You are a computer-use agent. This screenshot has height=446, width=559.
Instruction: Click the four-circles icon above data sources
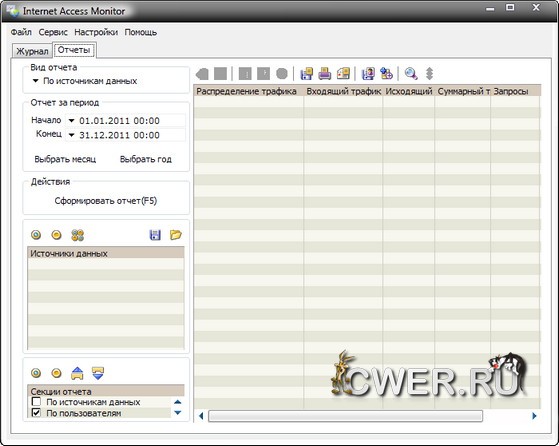[77, 235]
